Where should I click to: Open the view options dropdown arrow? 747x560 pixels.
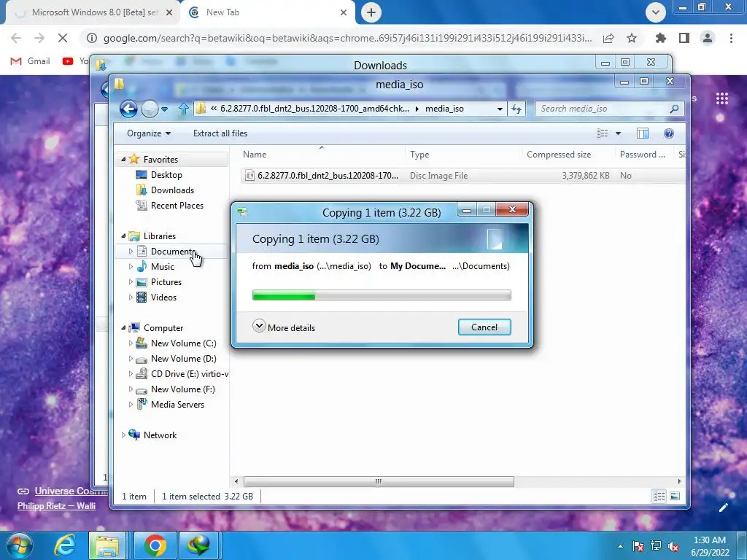619,133
